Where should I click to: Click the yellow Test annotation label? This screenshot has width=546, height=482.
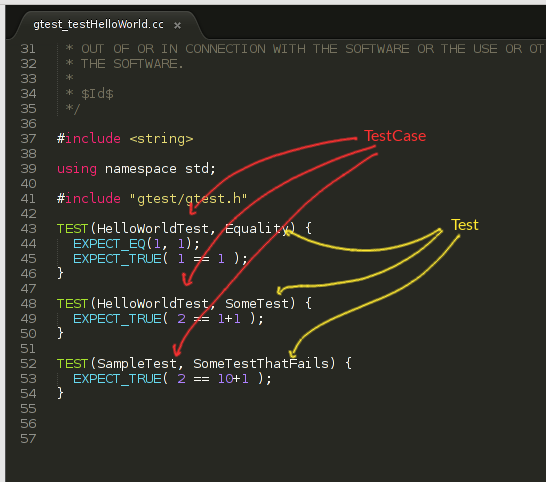(465, 225)
